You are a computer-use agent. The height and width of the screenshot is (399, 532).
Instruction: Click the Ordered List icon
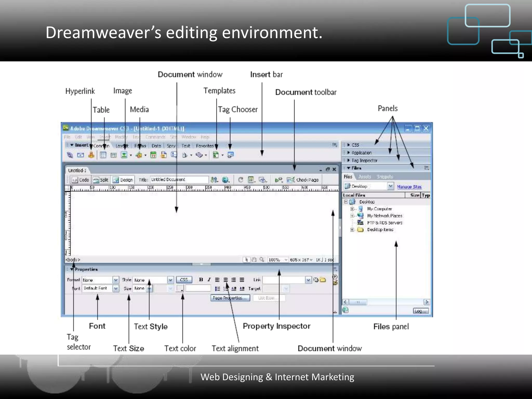(x=226, y=289)
